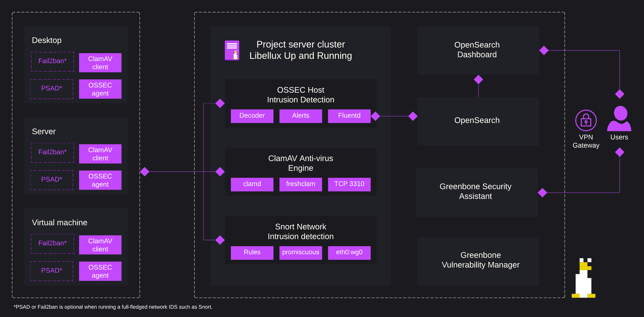Click the 'Desktop' group label
644x317 pixels.
tap(47, 40)
